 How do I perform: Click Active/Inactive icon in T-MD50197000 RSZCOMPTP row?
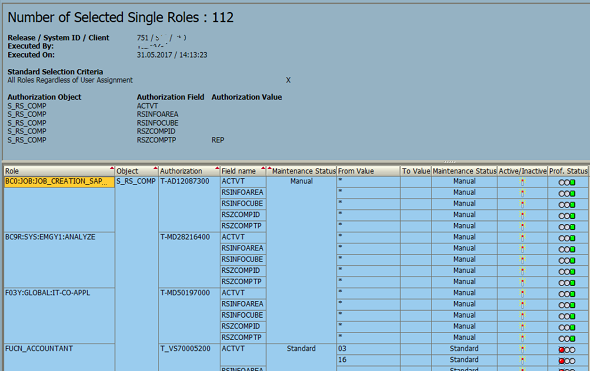tap(522, 339)
